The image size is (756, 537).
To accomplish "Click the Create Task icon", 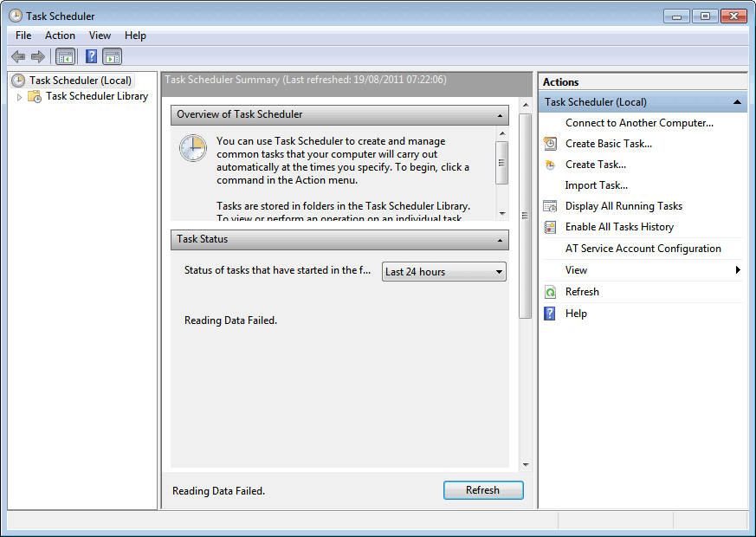I will click(550, 165).
